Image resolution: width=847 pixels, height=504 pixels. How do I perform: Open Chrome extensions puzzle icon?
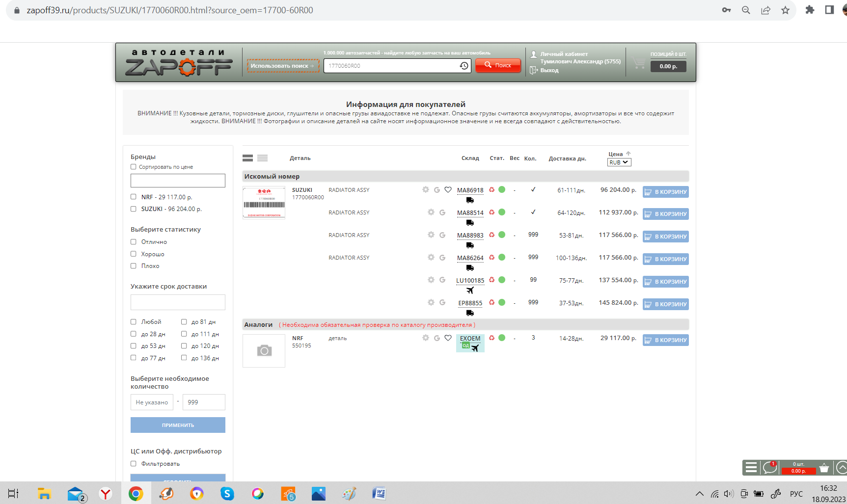point(810,10)
